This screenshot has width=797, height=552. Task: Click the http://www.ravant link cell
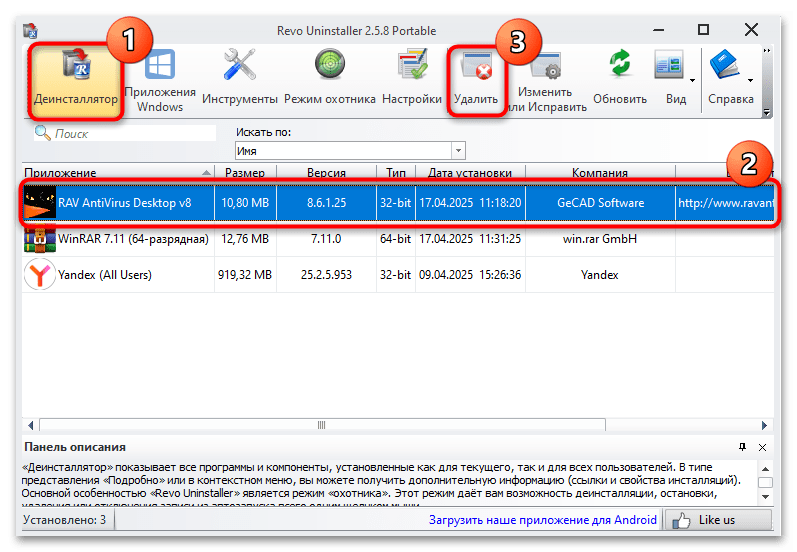tap(726, 202)
